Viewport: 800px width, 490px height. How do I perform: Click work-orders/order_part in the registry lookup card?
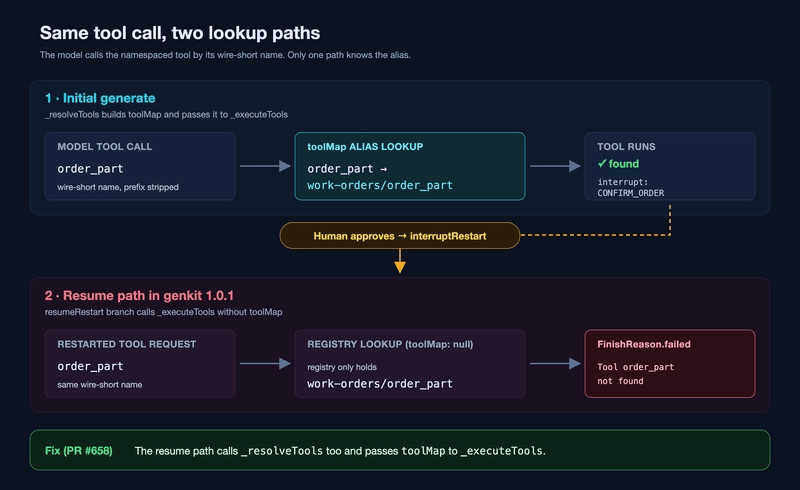(380, 384)
